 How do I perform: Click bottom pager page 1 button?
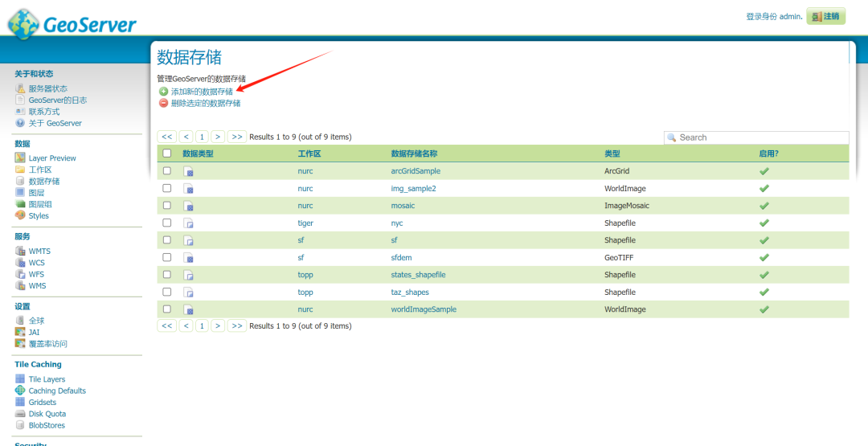(202, 326)
